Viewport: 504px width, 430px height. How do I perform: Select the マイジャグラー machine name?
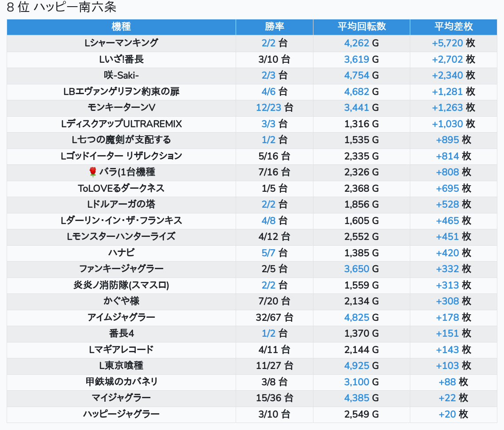tap(121, 398)
